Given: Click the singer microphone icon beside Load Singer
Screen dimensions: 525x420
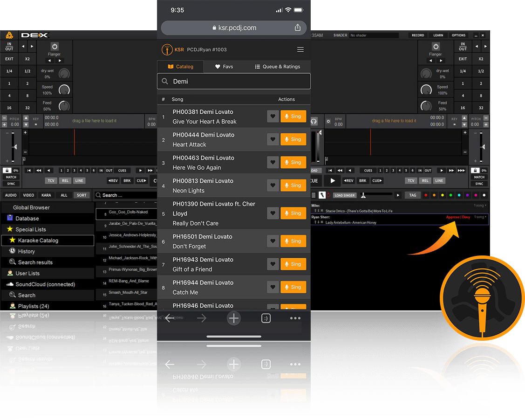Looking at the screenshot, I should 322,195.
